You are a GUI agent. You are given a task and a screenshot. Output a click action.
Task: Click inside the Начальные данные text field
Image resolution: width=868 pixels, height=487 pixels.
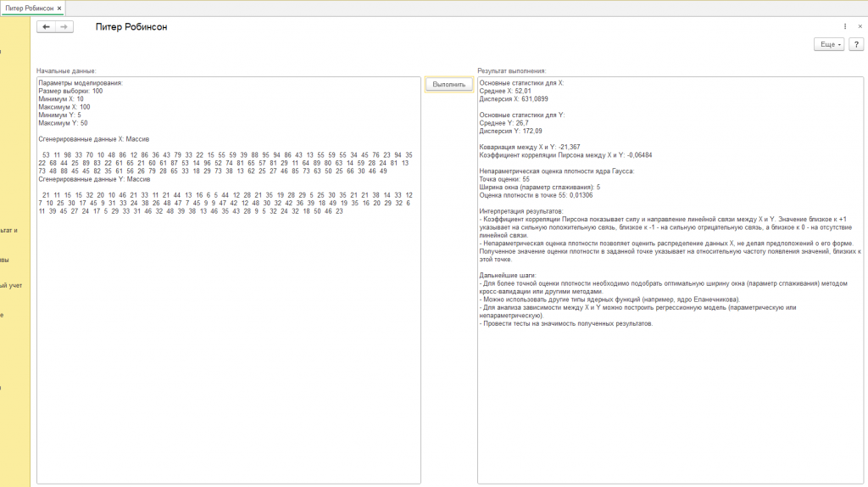coord(229,280)
